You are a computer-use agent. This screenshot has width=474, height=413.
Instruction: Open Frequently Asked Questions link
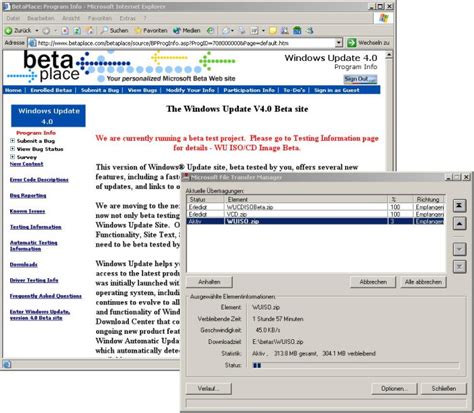tap(46, 296)
